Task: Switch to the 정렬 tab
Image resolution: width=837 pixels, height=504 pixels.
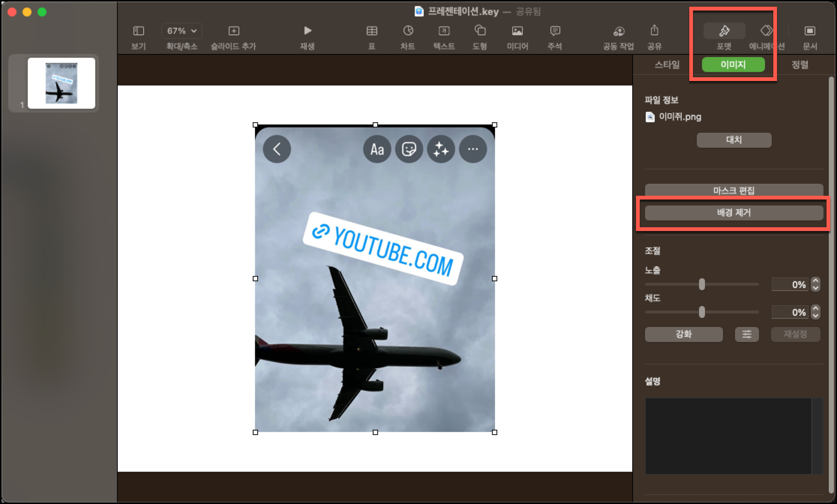Action: point(799,64)
